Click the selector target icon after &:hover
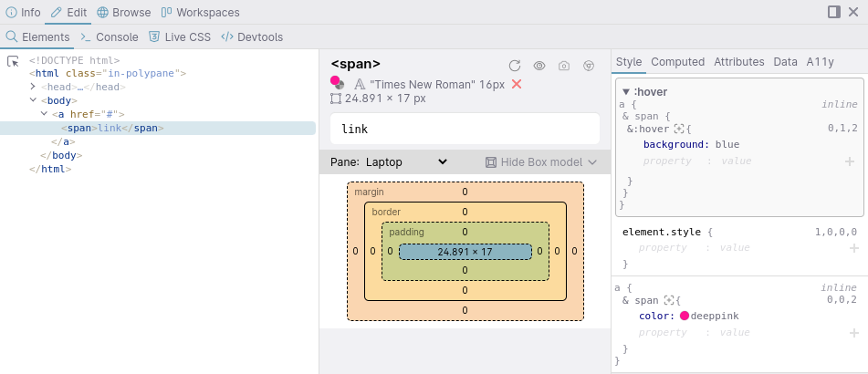Image resolution: width=868 pixels, height=374 pixels. pyautogui.click(x=679, y=129)
